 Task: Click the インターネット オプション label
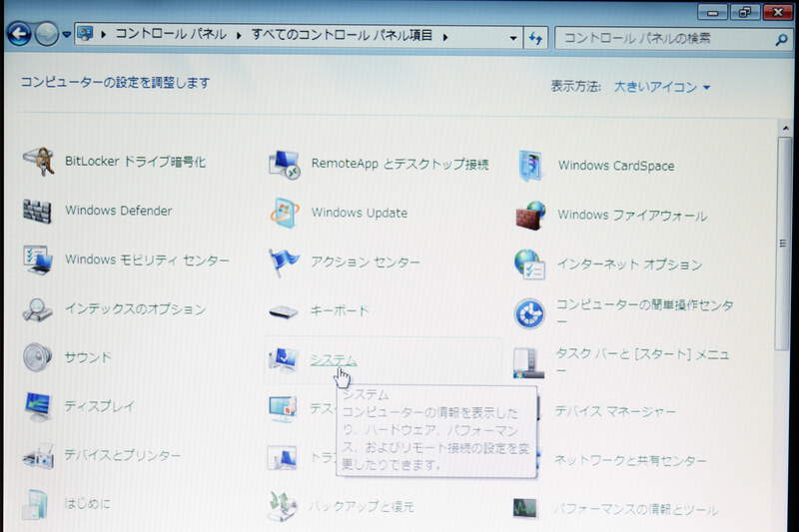(630, 265)
